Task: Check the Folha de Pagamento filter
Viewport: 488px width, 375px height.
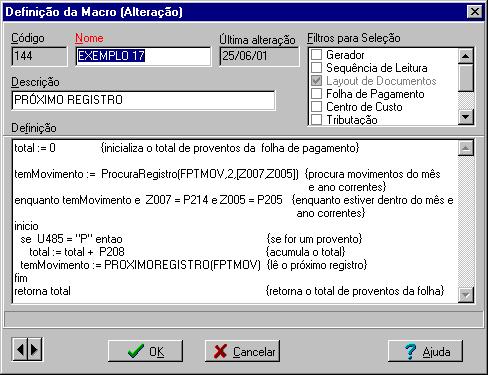Action: 316,94
